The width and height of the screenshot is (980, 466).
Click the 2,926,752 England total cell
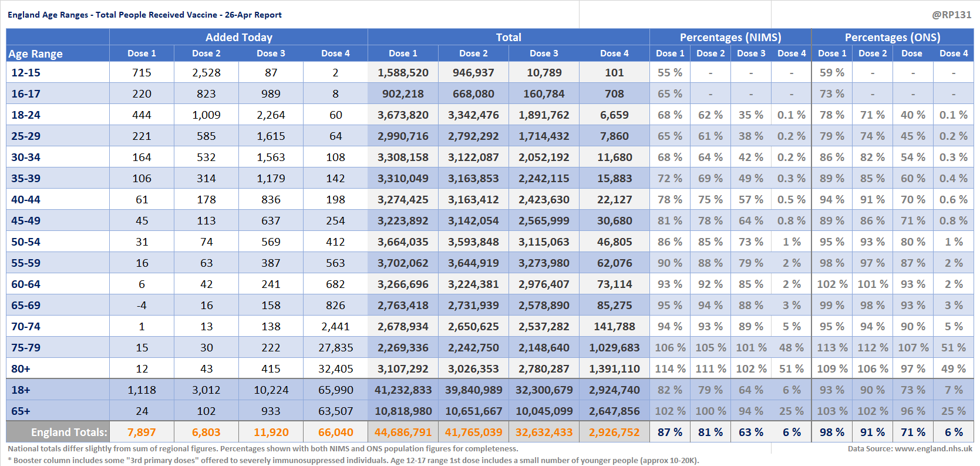pyautogui.click(x=614, y=432)
